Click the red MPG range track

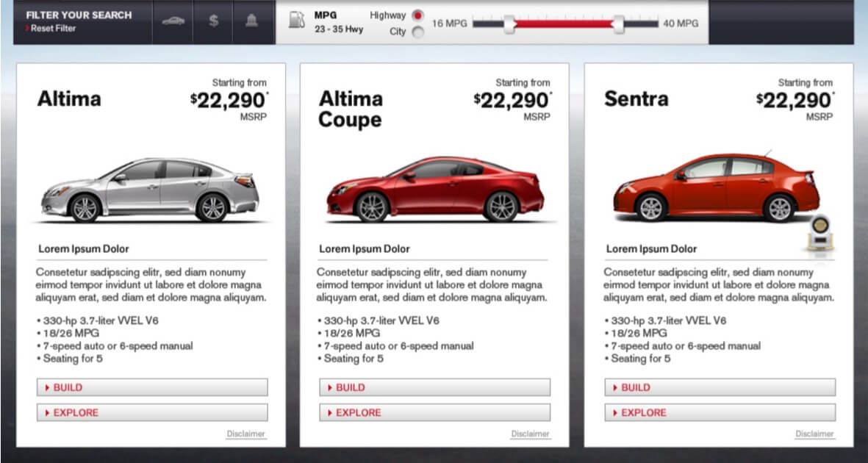click(x=564, y=24)
